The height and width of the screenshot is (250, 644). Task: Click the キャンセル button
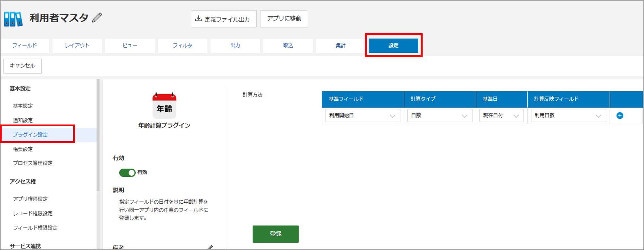pyautogui.click(x=22, y=66)
